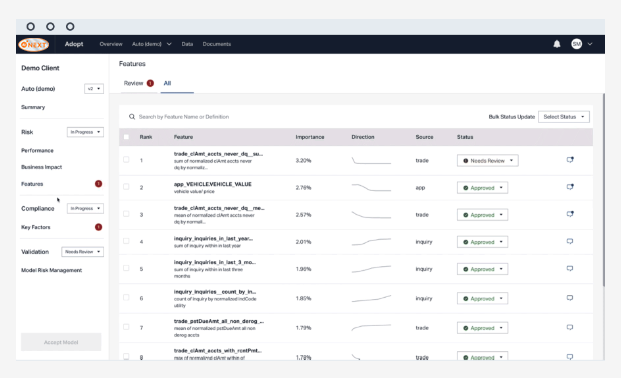Click the 3.20% importance value
The width and height of the screenshot is (621, 378).
[x=303, y=160]
